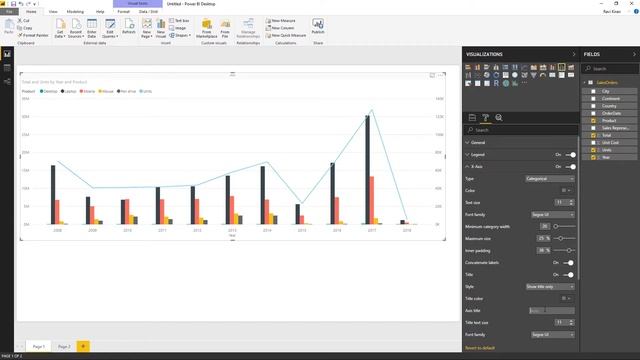Click the Revert to default link
The image size is (640, 360).
(x=480, y=348)
